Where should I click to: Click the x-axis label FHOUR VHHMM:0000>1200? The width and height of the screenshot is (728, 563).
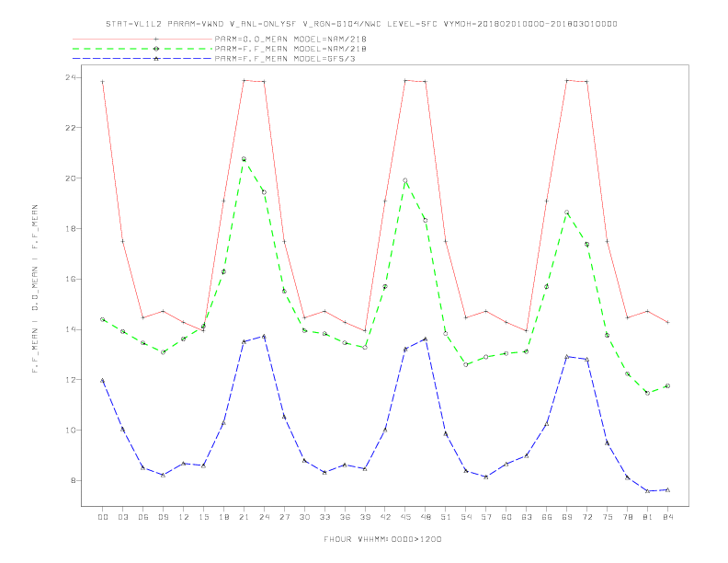coord(382,539)
